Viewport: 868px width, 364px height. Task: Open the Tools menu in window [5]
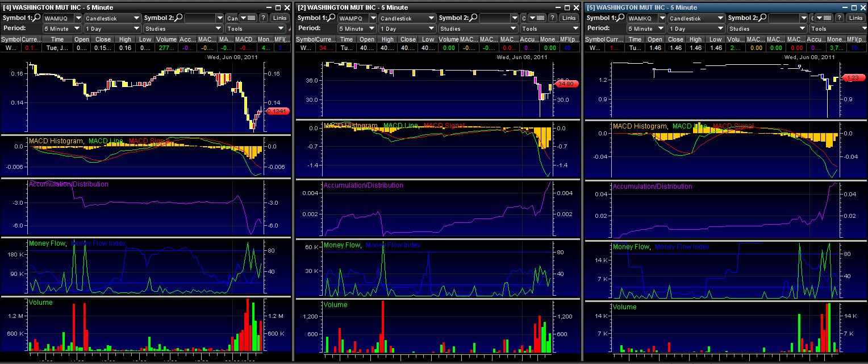click(x=838, y=28)
